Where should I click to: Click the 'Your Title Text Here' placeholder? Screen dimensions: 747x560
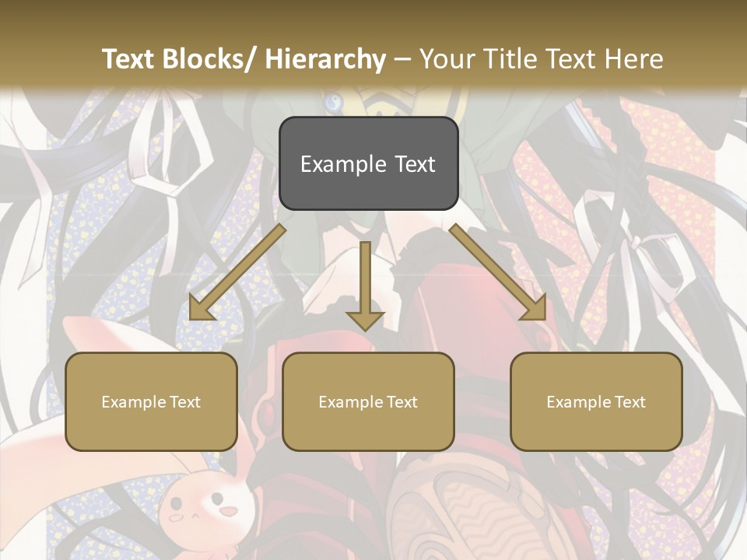pos(541,59)
